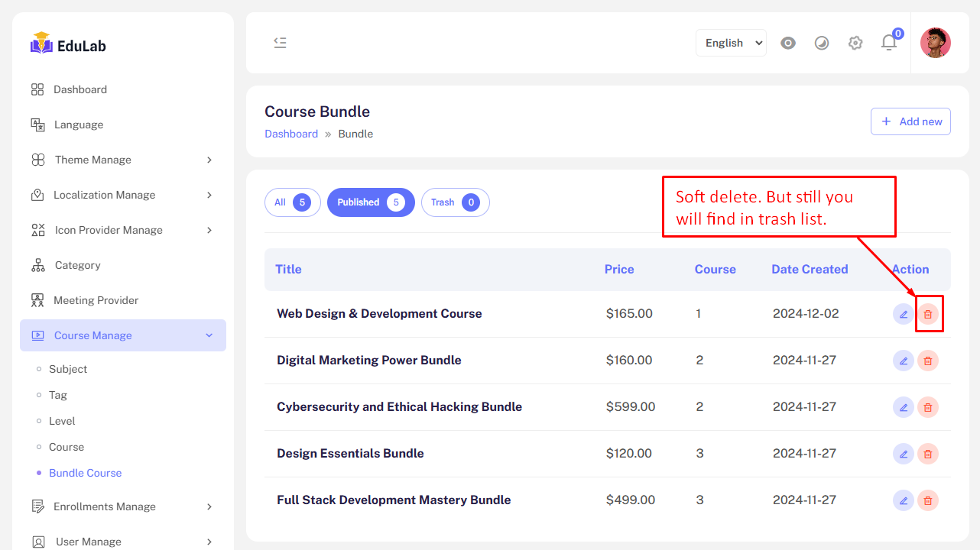
Task: Open Category in the sidebar
Action: pyautogui.click(x=77, y=265)
